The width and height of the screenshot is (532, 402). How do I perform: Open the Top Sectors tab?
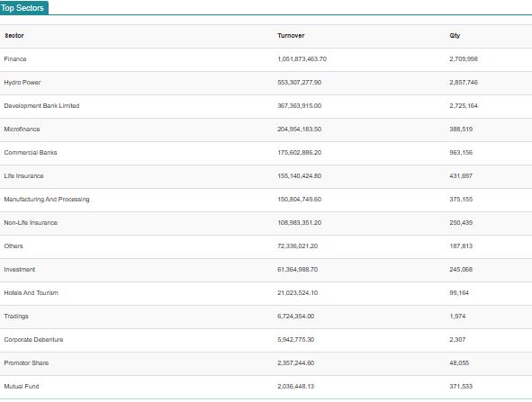pos(23,7)
